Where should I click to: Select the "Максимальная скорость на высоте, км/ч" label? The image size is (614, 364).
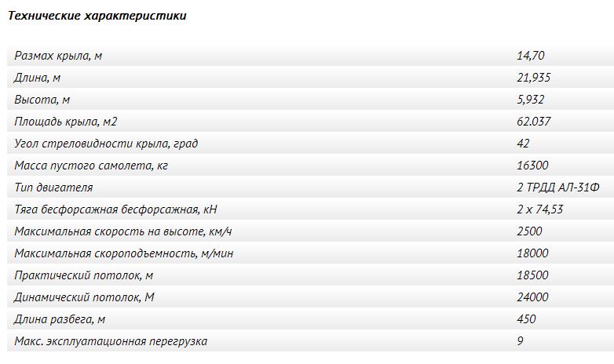[123, 231]
